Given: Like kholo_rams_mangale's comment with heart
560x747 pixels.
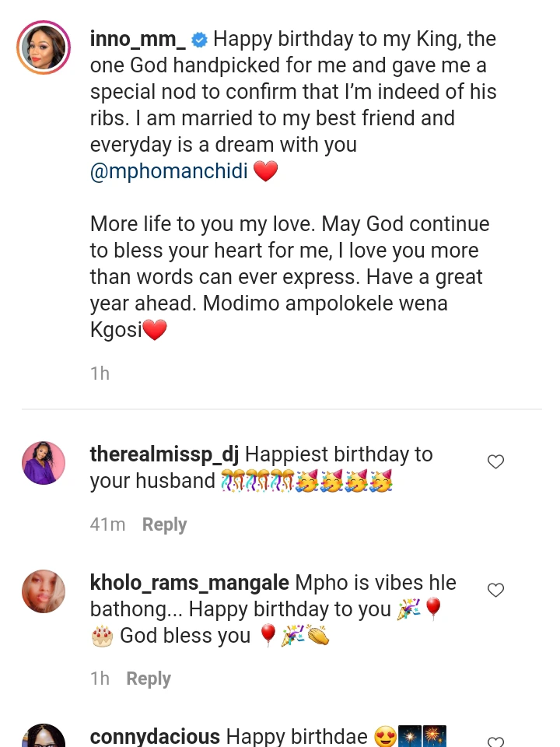Looking at the screenshot, I should [x=495, y=590].
